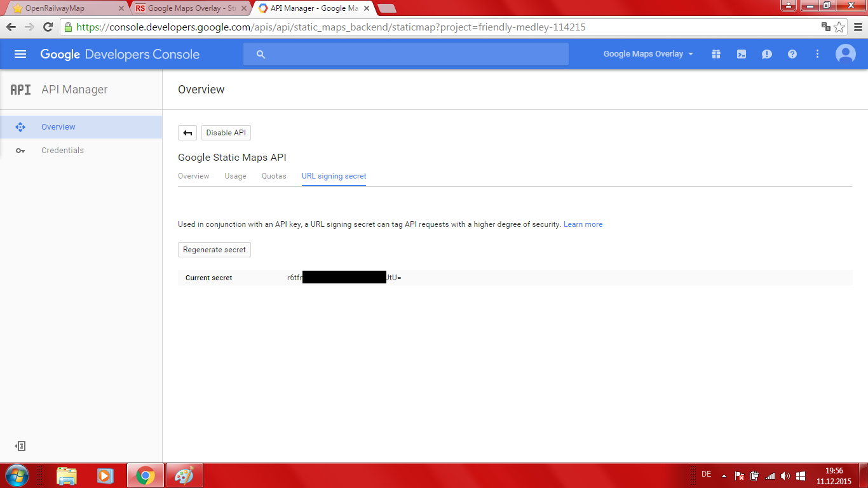Open the Chrome main menu

[858, 27]
